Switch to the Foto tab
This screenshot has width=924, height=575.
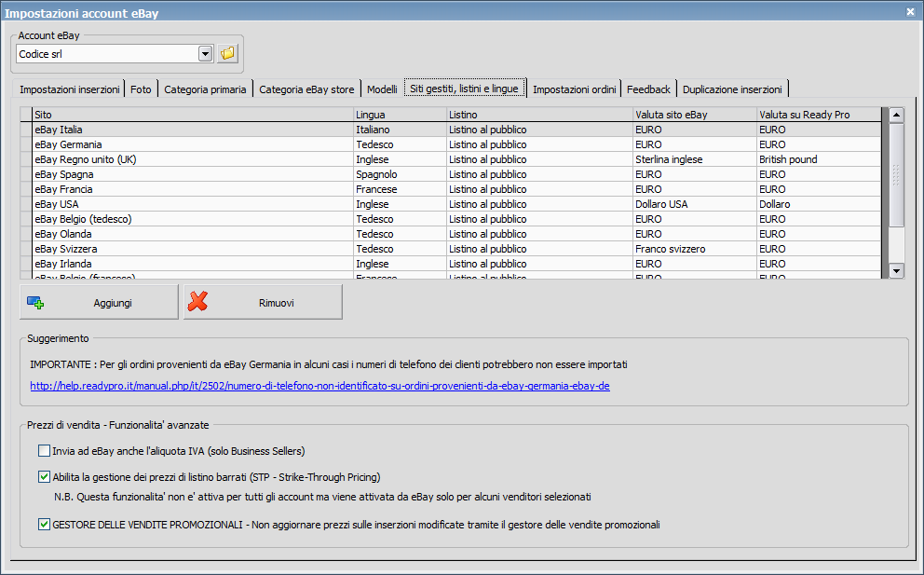[x=141, y=89]
